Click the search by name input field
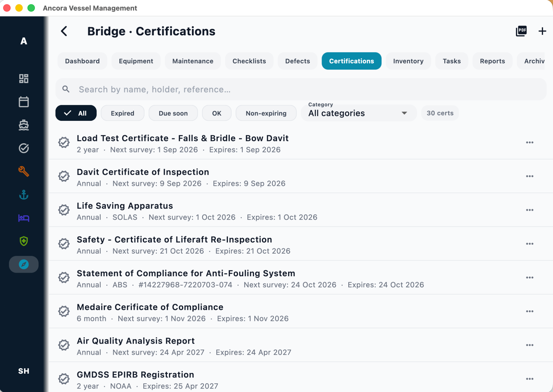 pyautogui.click(x=301, y=89)
